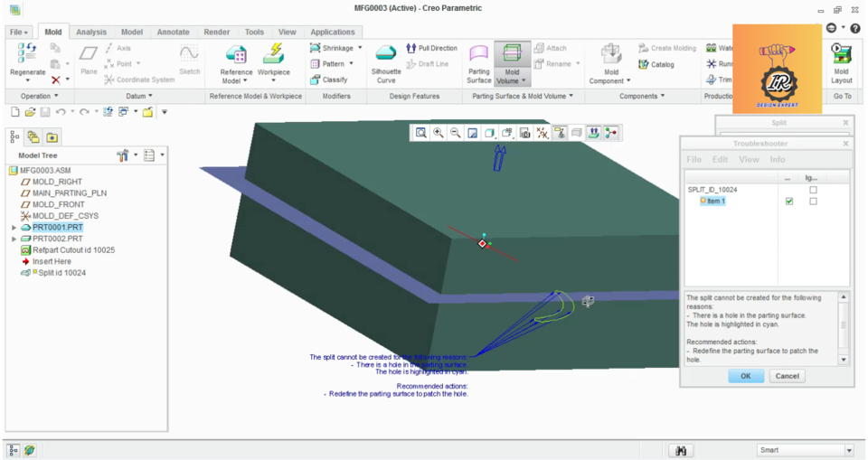
Task: Open the Render ribbon tab
Action: coord(216,33)
